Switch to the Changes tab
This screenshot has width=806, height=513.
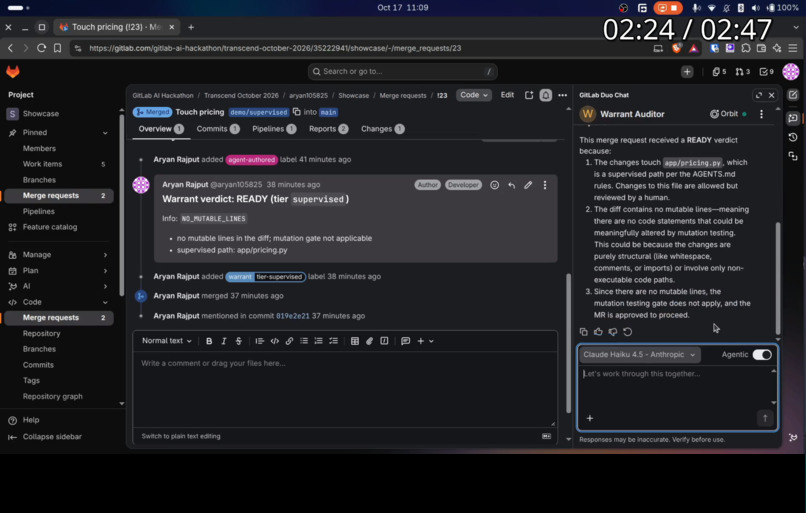click(x=382, y=129)
